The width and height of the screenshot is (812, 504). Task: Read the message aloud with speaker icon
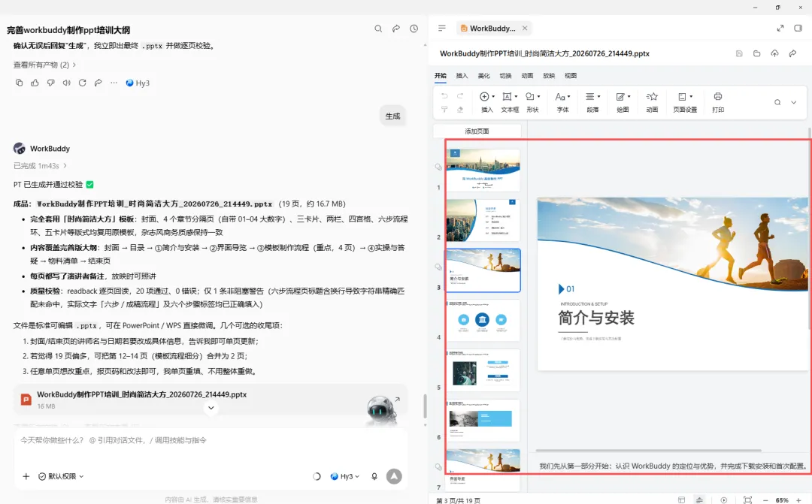[66, 83]
